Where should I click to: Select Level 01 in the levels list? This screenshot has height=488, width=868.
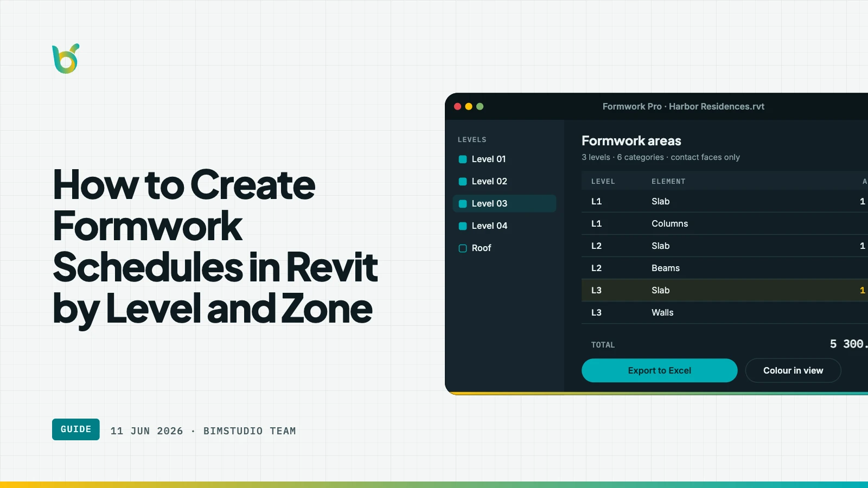click(505, 159)
